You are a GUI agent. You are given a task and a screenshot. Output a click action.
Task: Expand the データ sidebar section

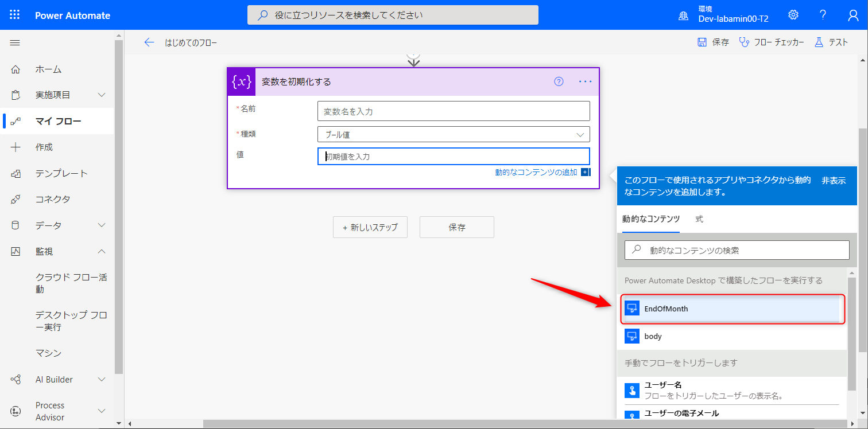(102, 225)
